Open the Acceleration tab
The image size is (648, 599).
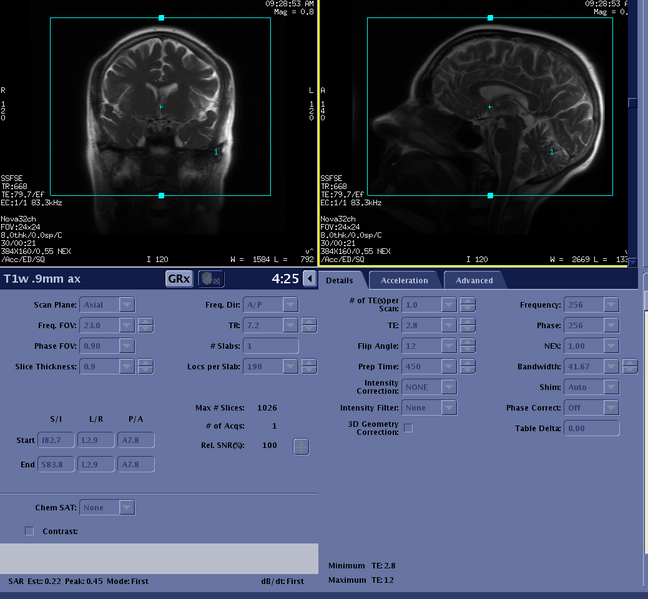(x=404, y=280)
